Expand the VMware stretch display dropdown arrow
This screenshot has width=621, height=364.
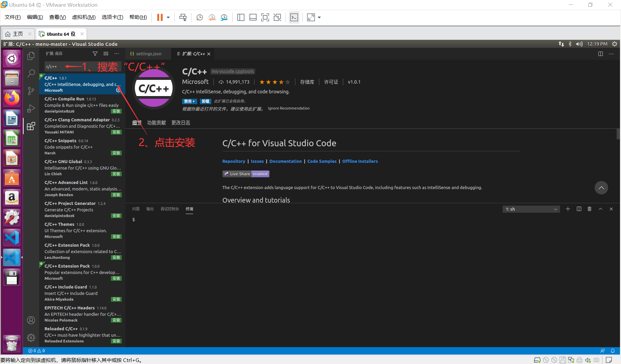pyautogui.click(x=319, y=18)
